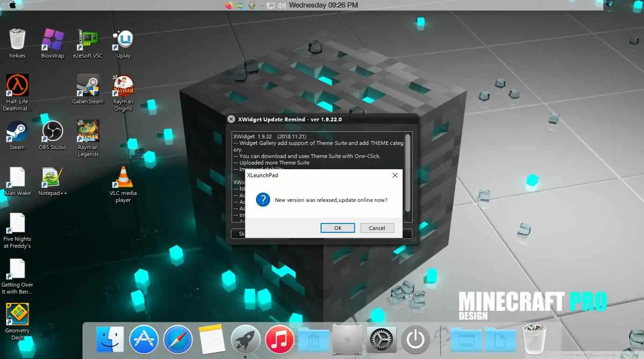Screen dimensions: 644x359
Task: Select the Geometry Dash desktop icon
Action: 17,322
